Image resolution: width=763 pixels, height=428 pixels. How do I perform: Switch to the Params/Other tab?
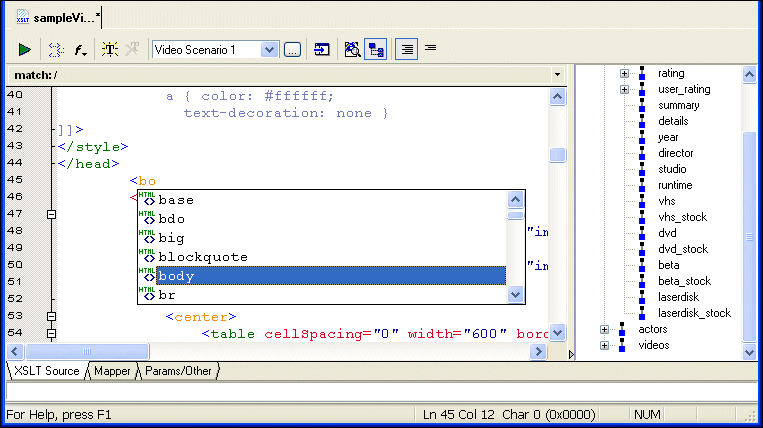coord(179,371)
